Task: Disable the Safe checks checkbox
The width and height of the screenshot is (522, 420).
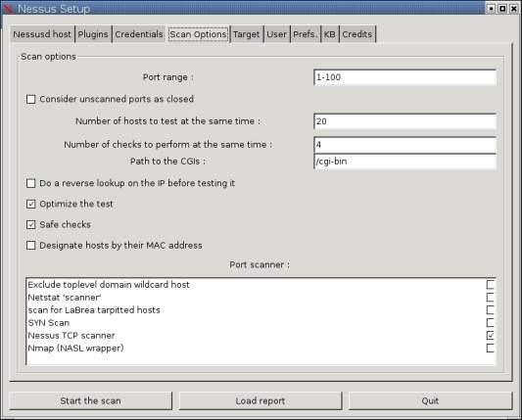Action: [x=31, y=224]
